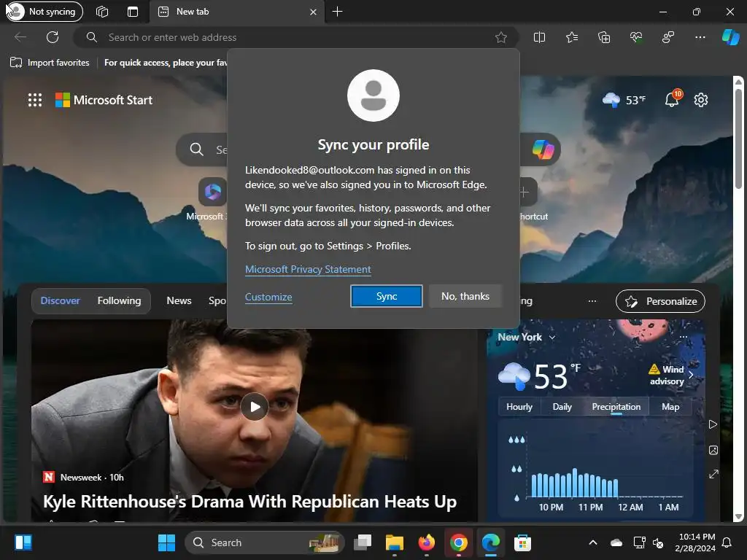Open the muted volume tray icon
This screenshot has width=747, height=560.
click(x=658, y=542)
